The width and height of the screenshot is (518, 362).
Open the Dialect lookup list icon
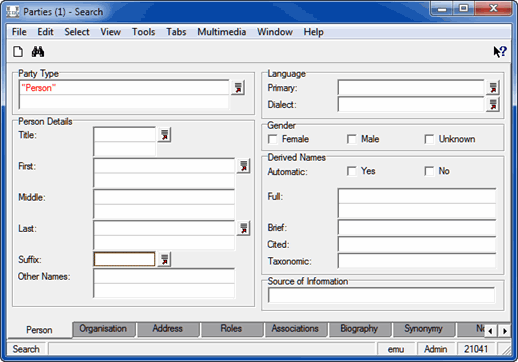click(493, 105)
